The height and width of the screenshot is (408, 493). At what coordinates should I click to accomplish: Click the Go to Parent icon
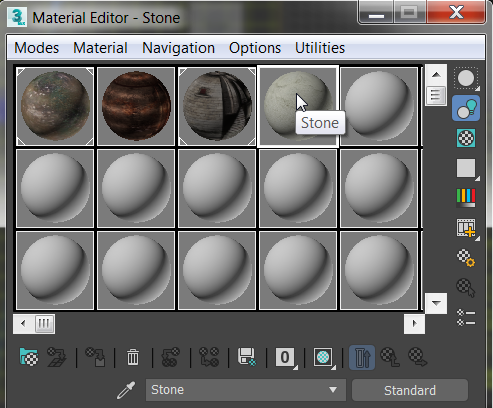coord(390,357)
